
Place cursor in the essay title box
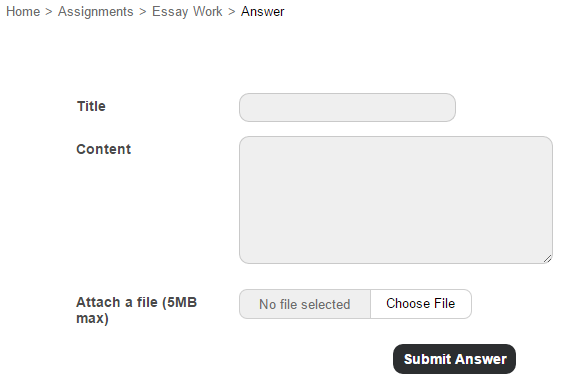click(x=347, y=107)
